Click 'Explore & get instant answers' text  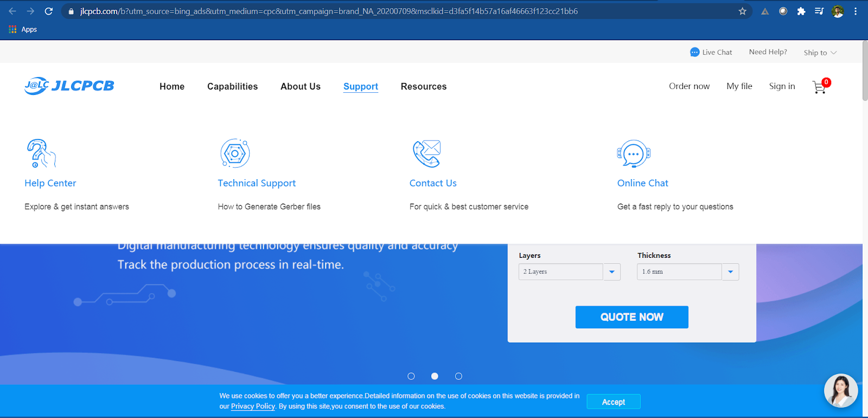click(76, 207)
